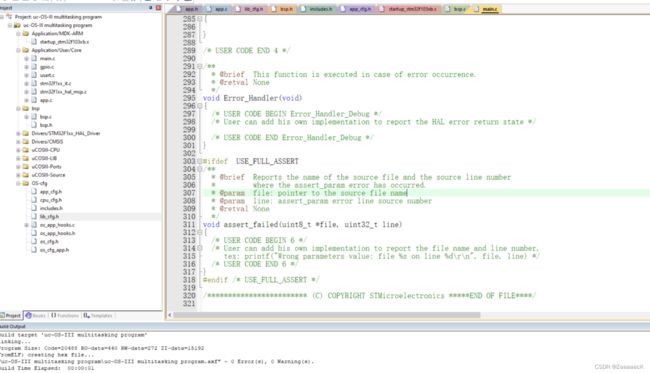Screen dimensions: 650x373
Task: Fold the assert_failed body at line 312
Action: pyautogui.click(x=199, y=233)
